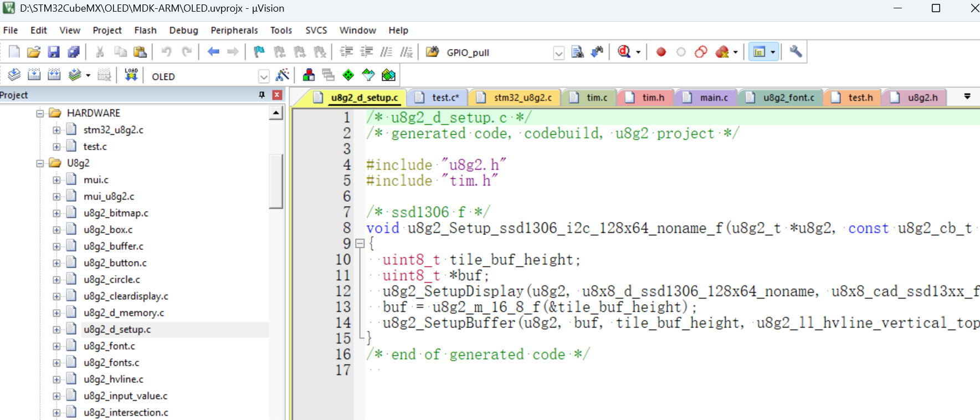Collapse the code block at line 9
This screenshot has height=420, width=980.
coord(360,243)
